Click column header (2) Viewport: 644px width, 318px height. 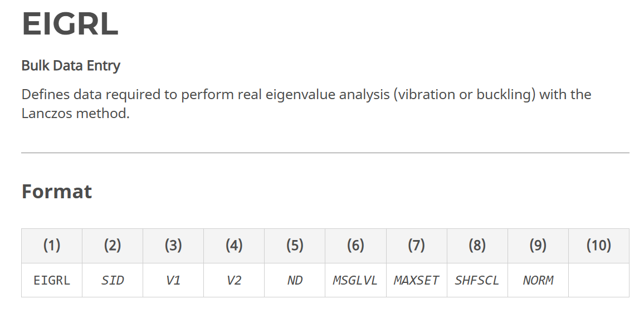pyautogui.click(x=113, y=246)
